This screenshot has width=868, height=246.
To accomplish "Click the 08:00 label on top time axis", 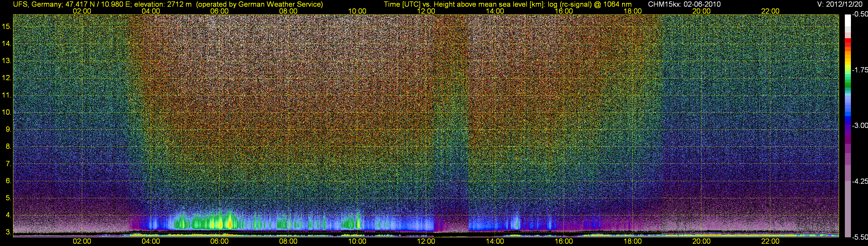I will click(288, 11).
